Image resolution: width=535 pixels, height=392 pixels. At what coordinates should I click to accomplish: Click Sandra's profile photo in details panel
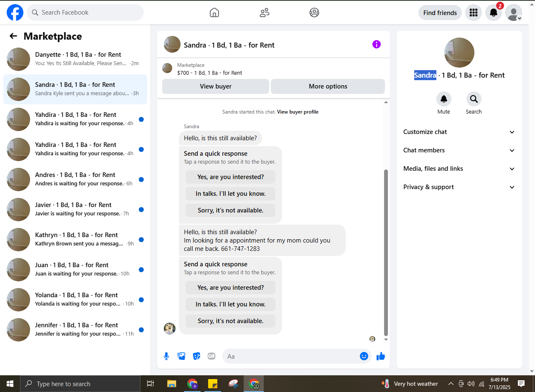[459, 53]
